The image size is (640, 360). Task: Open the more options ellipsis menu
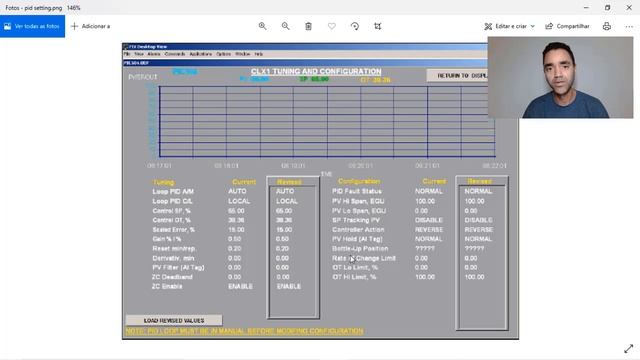(x=629, y=26)
